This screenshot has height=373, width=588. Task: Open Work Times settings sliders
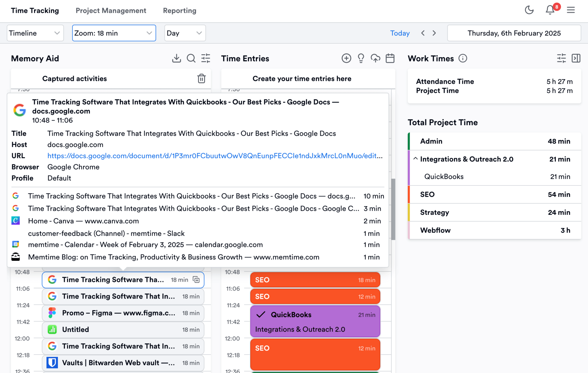[x=561, y=58]
